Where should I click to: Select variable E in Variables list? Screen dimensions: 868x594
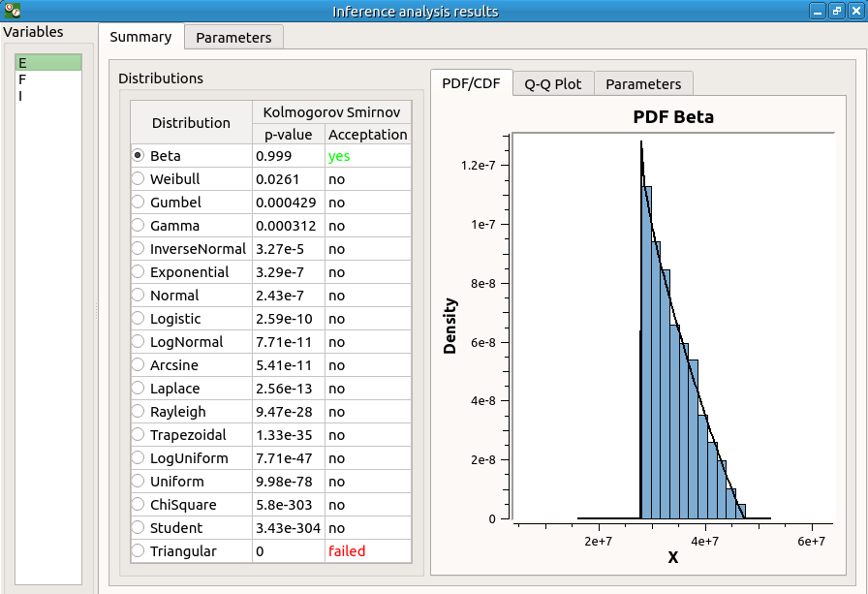(x=22, y=63)
